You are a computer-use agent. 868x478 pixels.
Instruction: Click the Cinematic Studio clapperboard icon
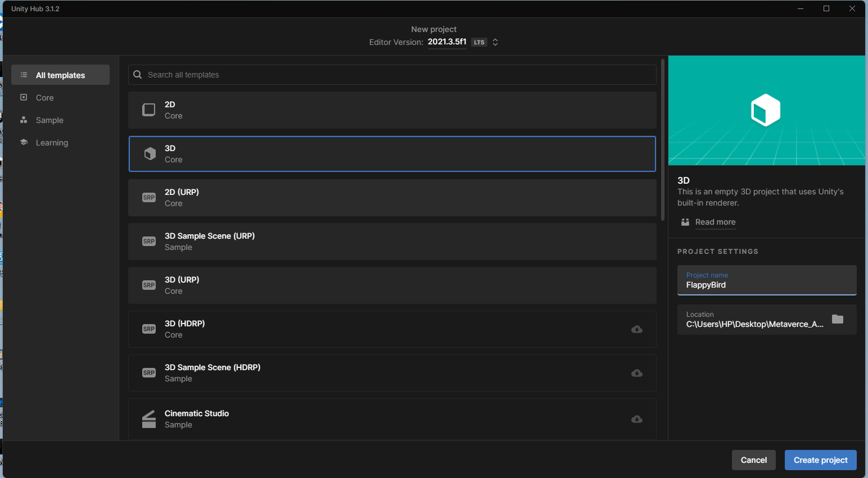149,419
